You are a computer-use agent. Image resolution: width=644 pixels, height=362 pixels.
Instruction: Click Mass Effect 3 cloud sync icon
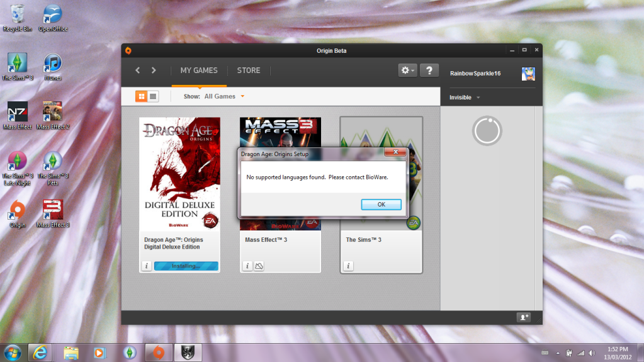259,266
